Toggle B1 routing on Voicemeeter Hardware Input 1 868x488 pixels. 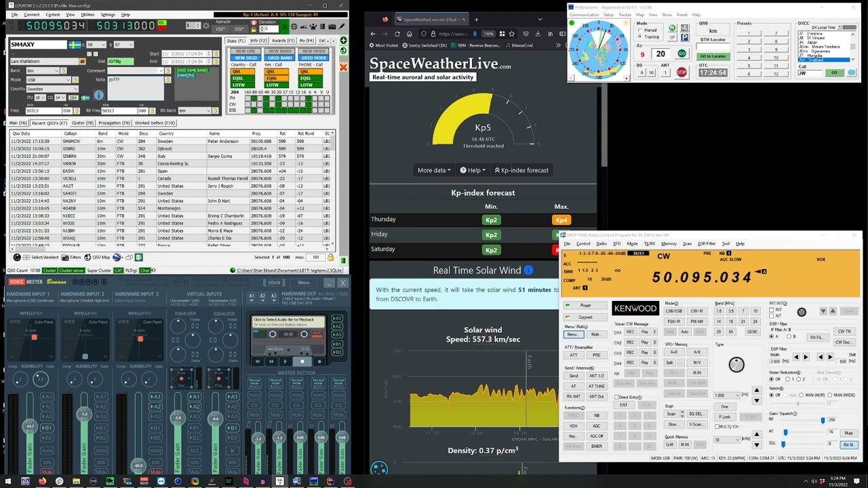(47, 428)
